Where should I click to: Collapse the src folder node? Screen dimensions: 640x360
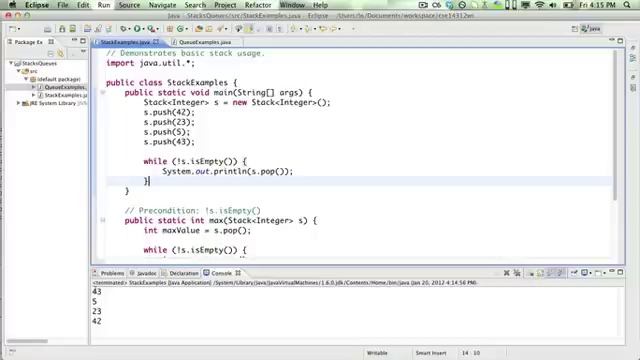pos(19,71)
